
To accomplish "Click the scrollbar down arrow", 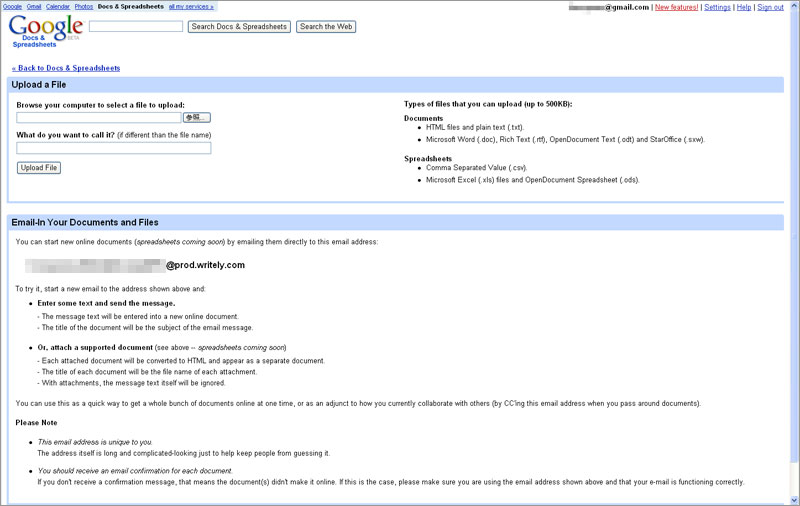I will coord(794,500).
